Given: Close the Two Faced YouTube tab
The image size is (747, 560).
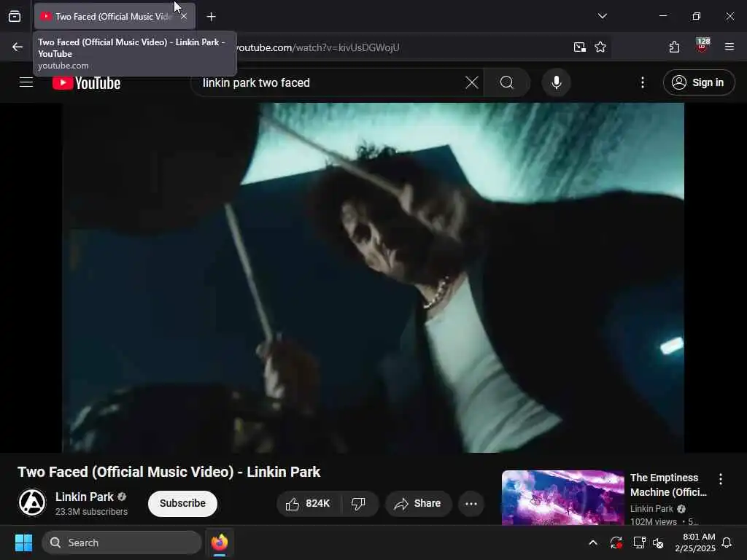Looking at the screenshot, I should [x=184, y=17].
